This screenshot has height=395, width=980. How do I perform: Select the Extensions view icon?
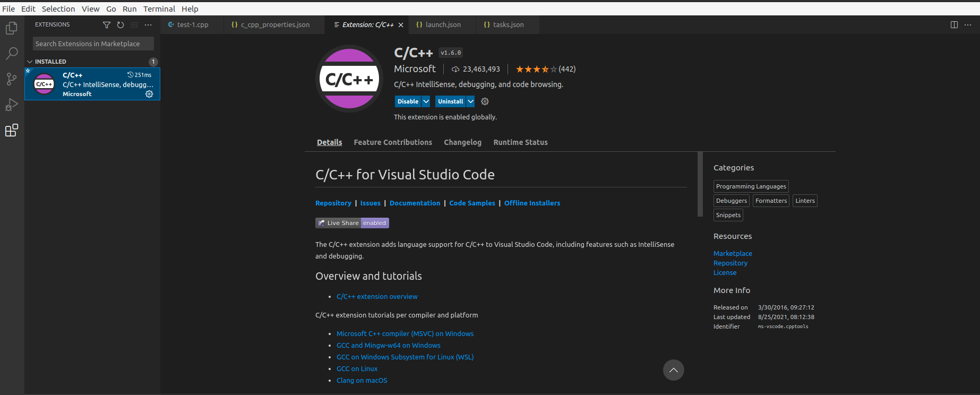[x=12, y=130]
